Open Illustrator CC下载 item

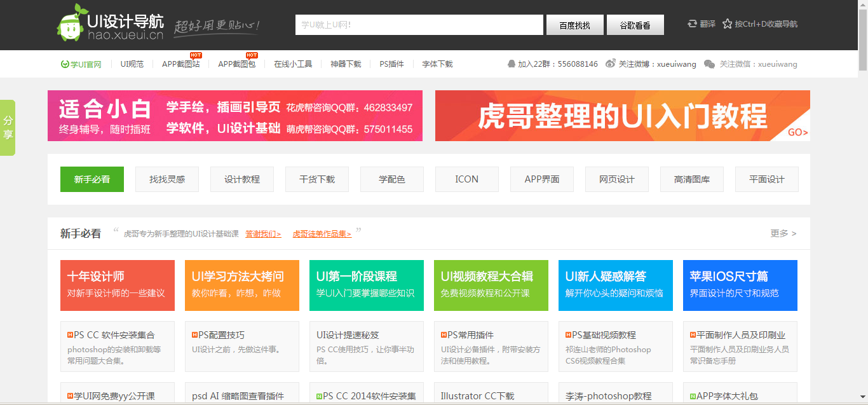point(491,394)
